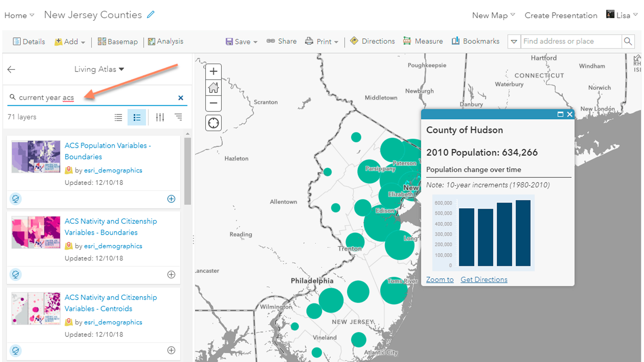Click the default extent home button
This screenshot has height=362, width=644.
[x=213, y=87]
